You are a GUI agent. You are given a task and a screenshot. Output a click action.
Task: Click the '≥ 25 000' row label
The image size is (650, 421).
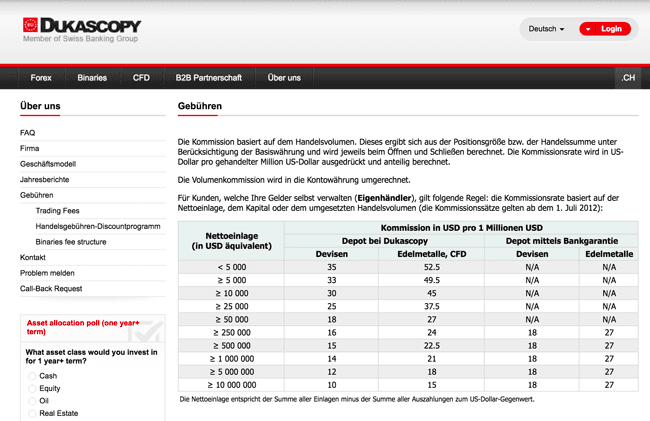[232, 307]
